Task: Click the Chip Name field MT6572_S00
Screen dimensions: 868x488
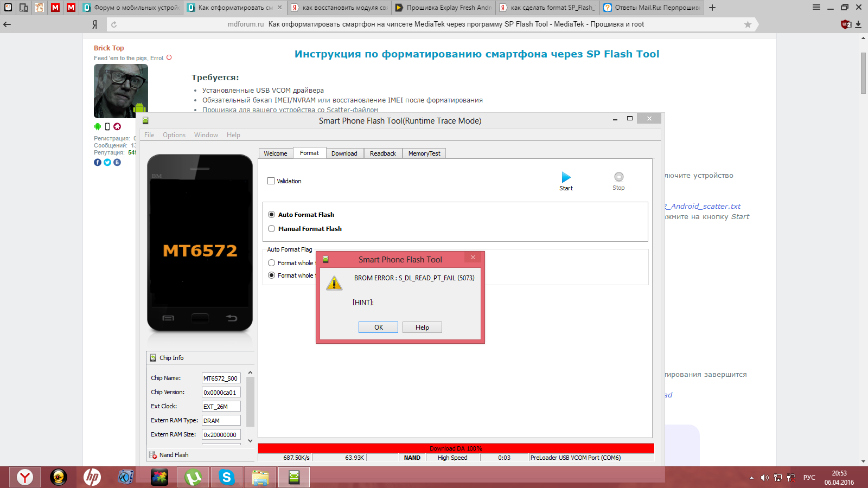Action: (221, 378)
